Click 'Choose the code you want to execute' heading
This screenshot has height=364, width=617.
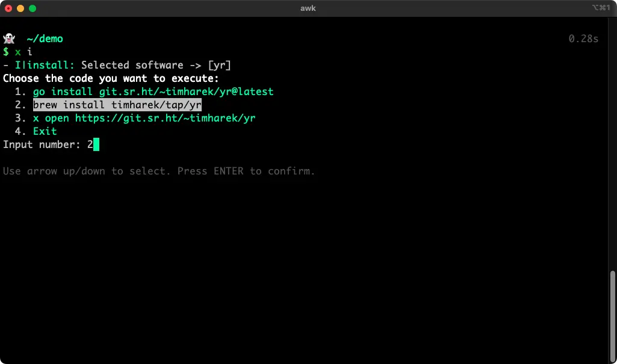111,78
